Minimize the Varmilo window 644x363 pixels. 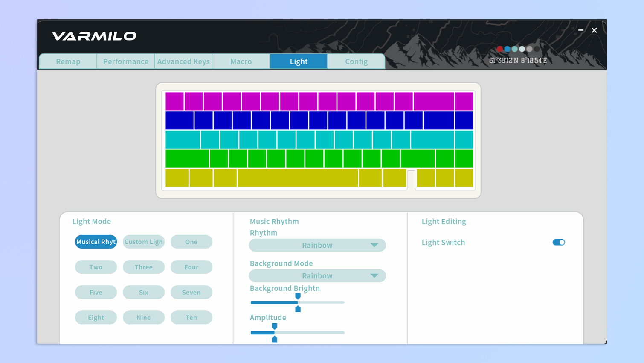(x=581, y=30)
